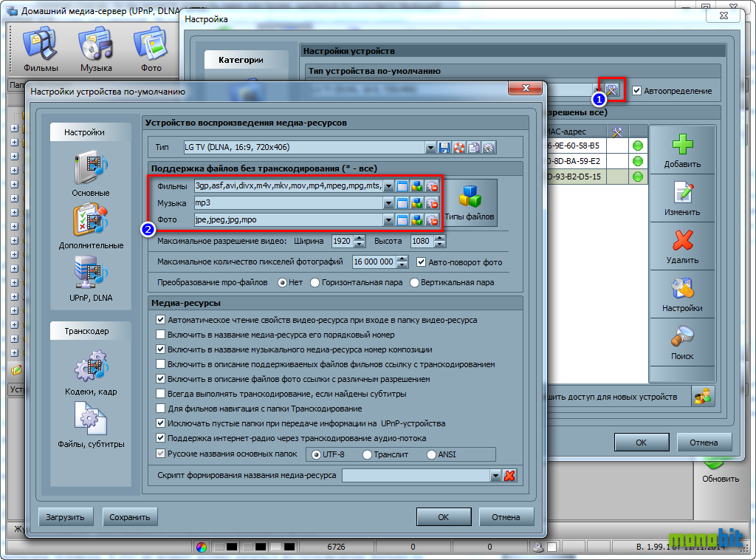Click device settings tools icon next to Автоопределение

[x=611, y=90]
